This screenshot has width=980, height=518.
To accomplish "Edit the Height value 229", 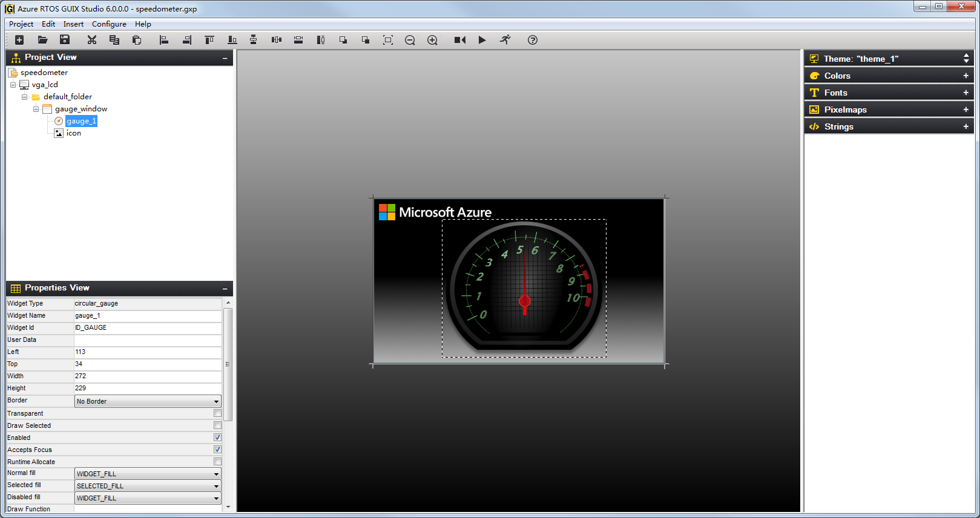I will [148, 388].
